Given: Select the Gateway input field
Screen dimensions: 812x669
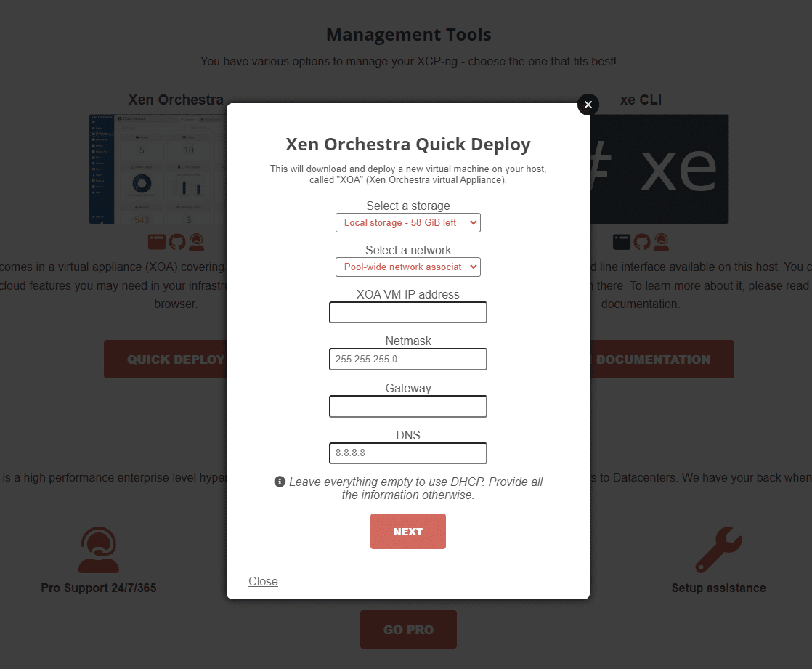Looking at the screenshot, I should (408, 406).
